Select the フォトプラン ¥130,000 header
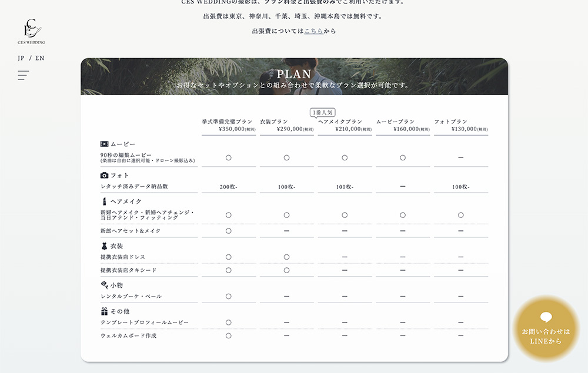The width and height of the screenshot is (588, 373). click(x=461, y=125)
